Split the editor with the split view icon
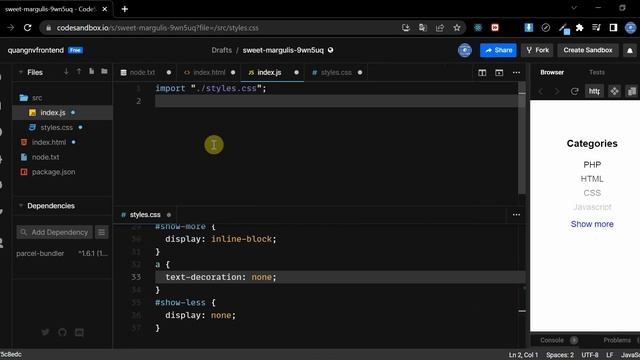Screen dimensions: 640x360 [x=482, y=73]
